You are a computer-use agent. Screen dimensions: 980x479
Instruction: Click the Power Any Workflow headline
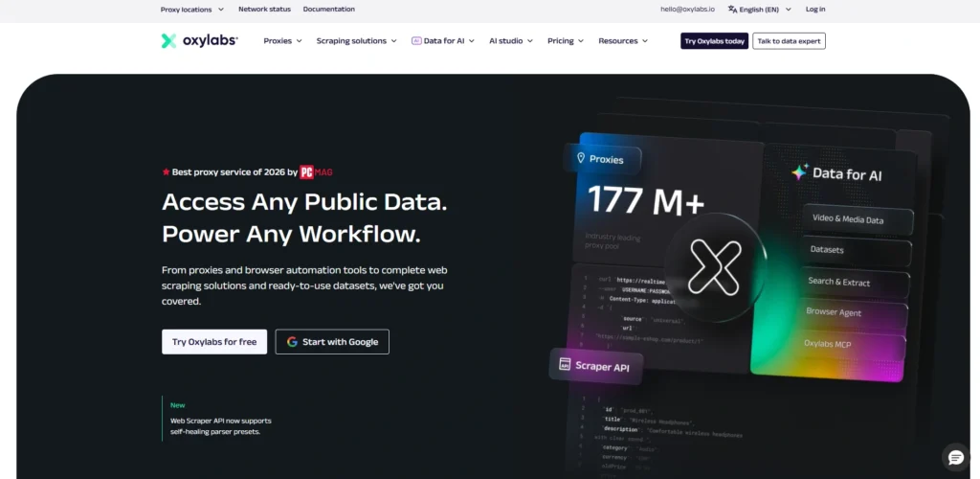tap(291, 234)
